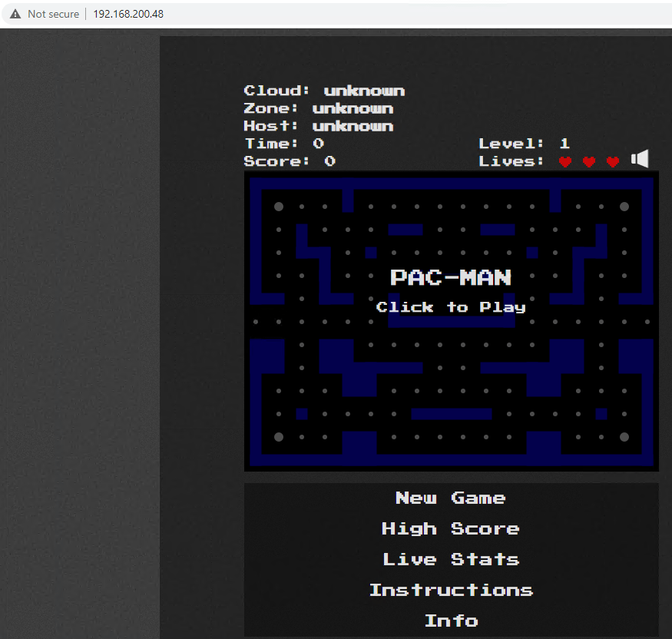Click the PAC-MAN title on the game board
672x639 pixels.
451,277
